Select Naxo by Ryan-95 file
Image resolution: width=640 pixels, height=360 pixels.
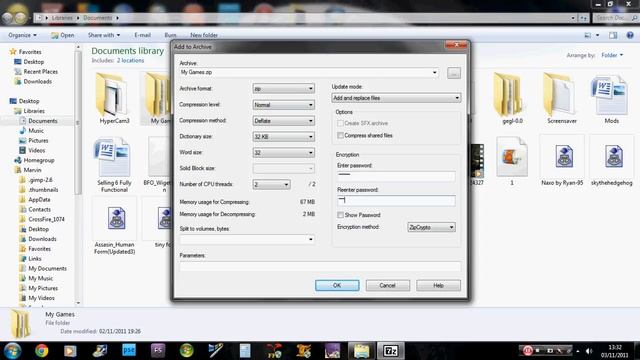click(562, 161)
